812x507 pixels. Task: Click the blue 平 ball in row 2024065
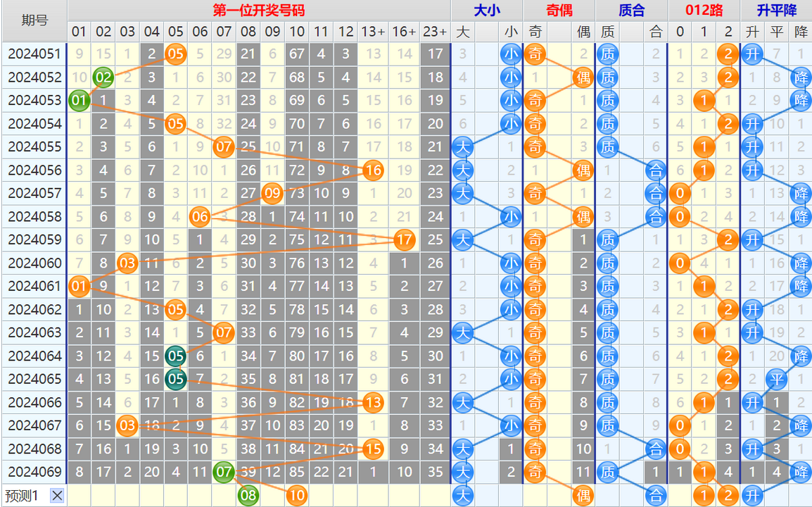click(x=776, y=379)
